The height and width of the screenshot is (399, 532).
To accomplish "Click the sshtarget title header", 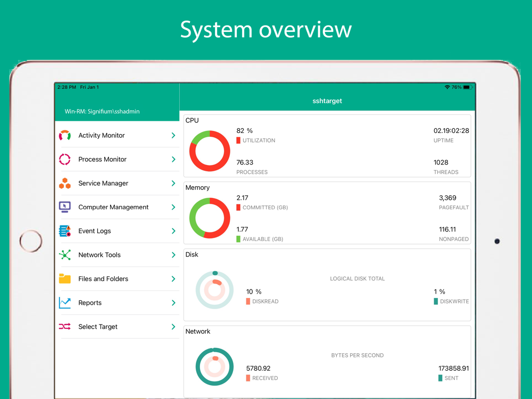I will [327, 101].
